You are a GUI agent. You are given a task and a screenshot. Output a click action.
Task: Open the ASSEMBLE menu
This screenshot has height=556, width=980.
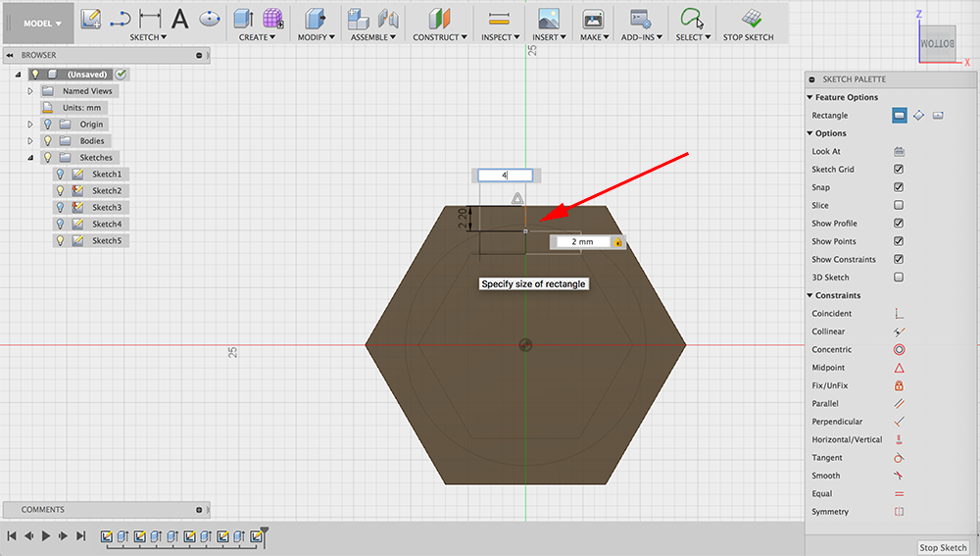point(373,37)
